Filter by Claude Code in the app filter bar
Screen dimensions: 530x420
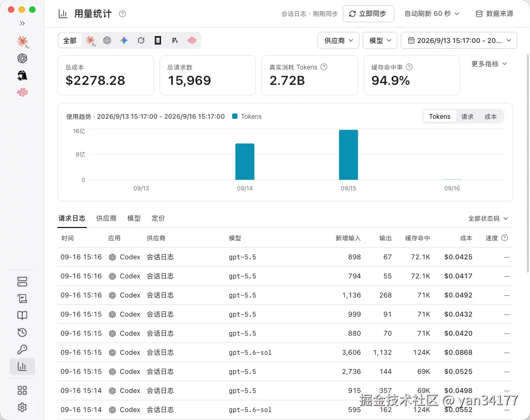(x=90, y=41)
